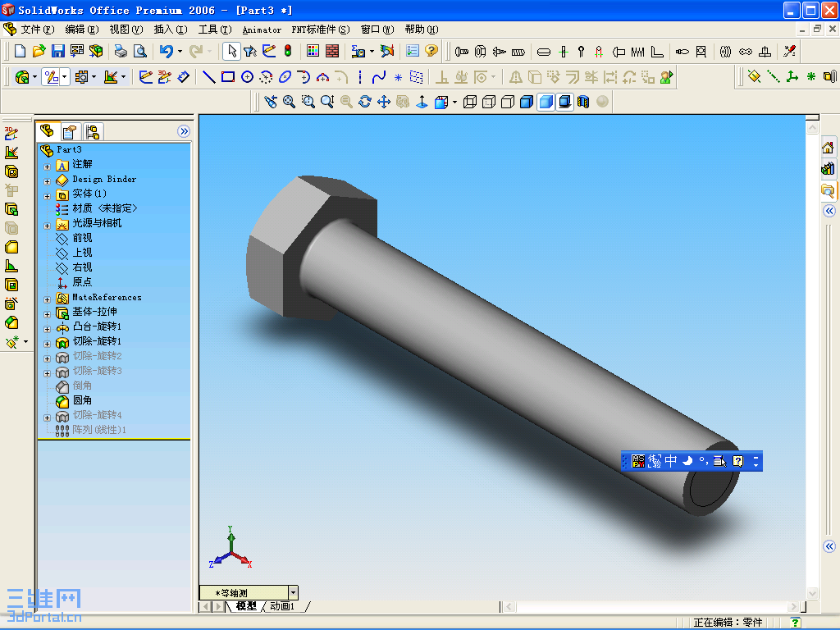Expand the 注解 tree node
Screen dimensions: 840x630
[47, 167]
